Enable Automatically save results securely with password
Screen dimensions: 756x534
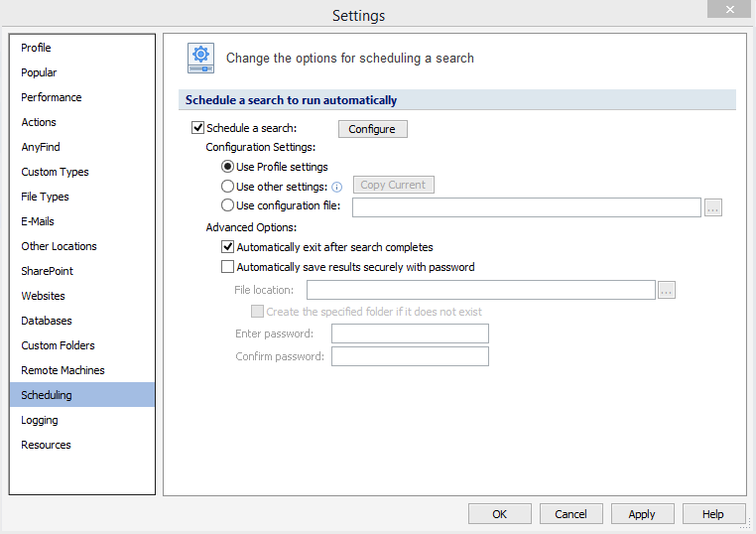[x=227, y=267]
